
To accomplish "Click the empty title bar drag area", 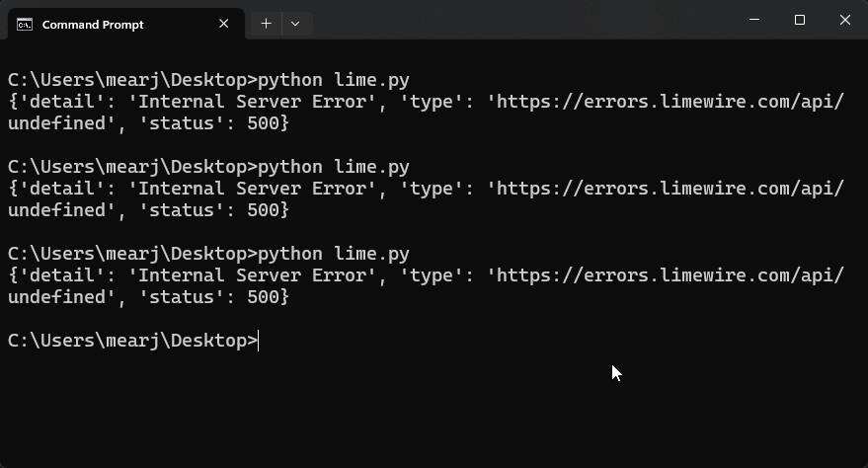I will coord(513,22).
